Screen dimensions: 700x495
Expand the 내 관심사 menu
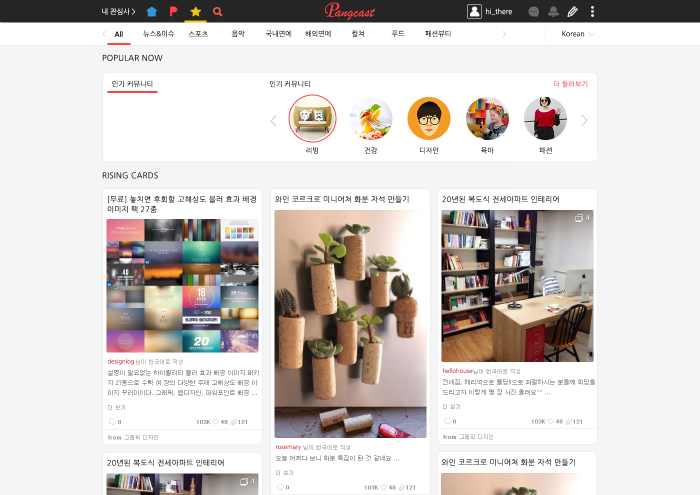click(118, 12)
